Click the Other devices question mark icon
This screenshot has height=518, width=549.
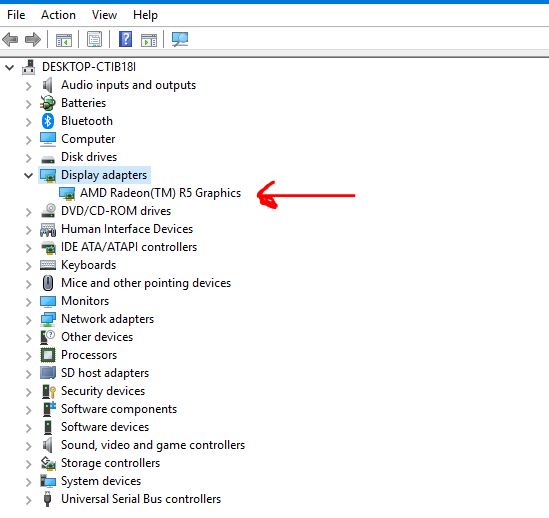[48, 337]
